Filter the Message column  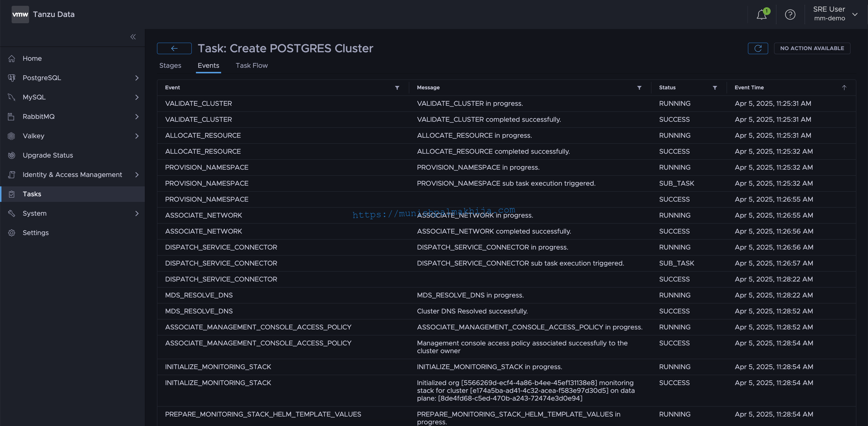(639, 88)
